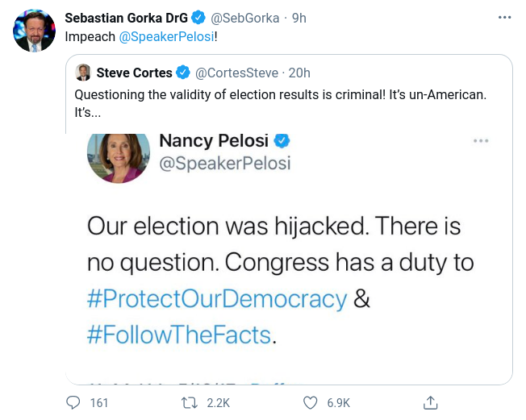The image size is (526, 420).
Task: Click the #FollowTheFacts hashtag
Action: 179,334
